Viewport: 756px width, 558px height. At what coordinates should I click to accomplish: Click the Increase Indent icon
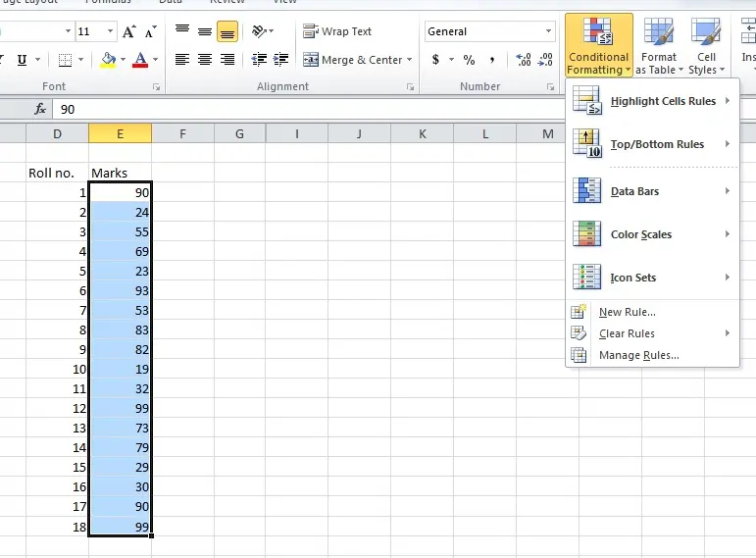tap(280, 60)
